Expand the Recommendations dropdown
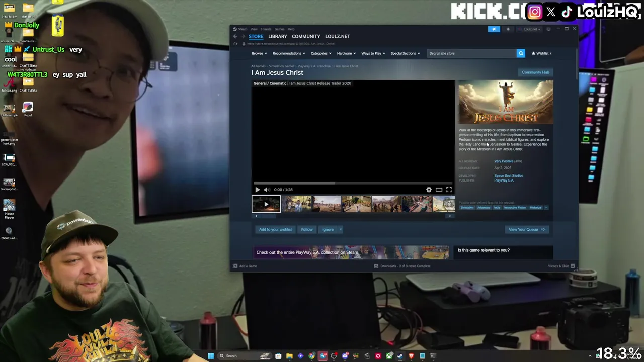Viewport: 644px width, 362px height. pyautogui.click(x=288, y=53)
